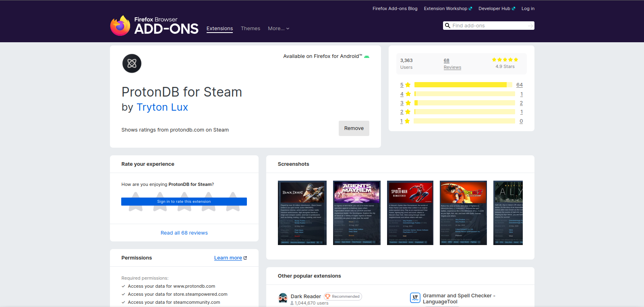Click the Recommended badge next to Dark Reader
Image resolution: width=644 pixels, height=307 pixels.
pos(343,297)
